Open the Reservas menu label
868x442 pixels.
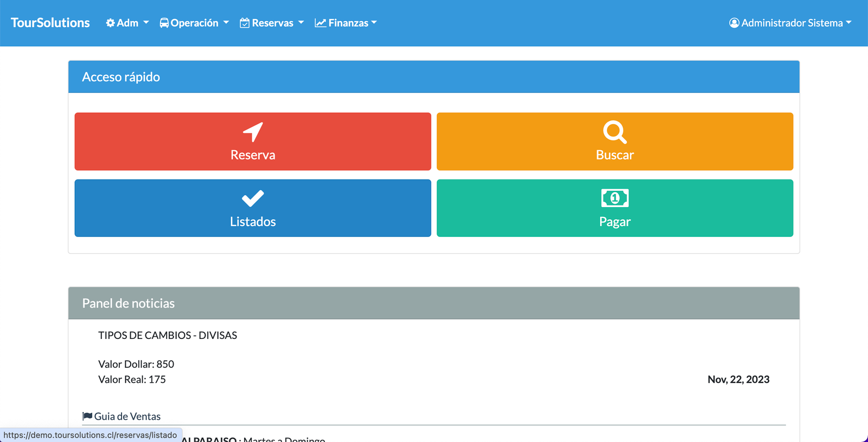point(272,23)
